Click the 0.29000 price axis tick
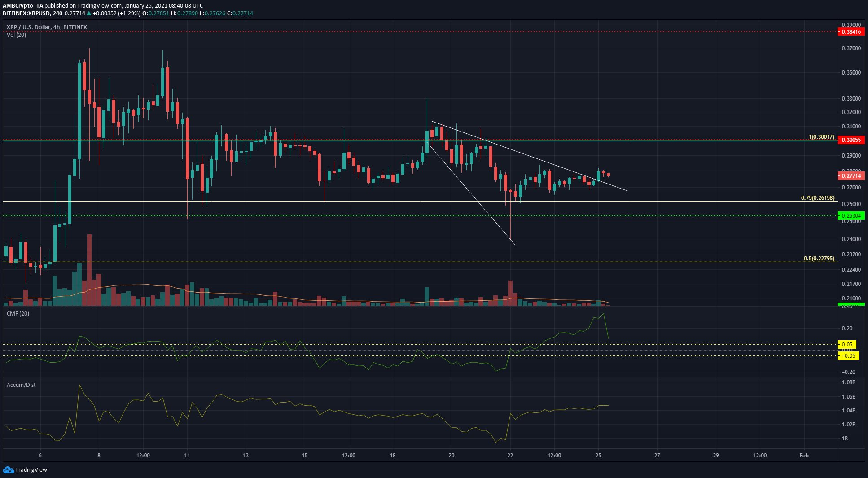The height and width of the screenshot is (478, 868). (851, 156)
